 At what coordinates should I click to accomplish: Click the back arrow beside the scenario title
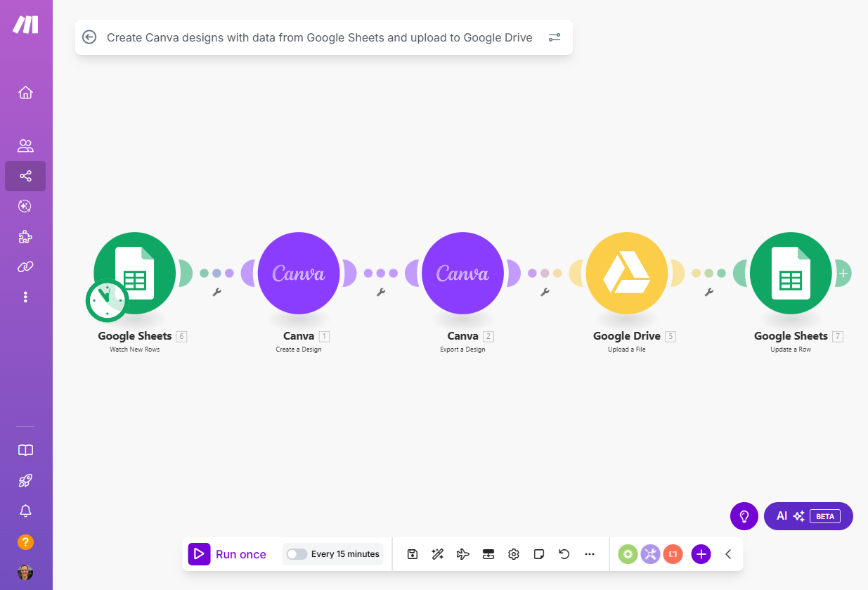pos(89,37)
